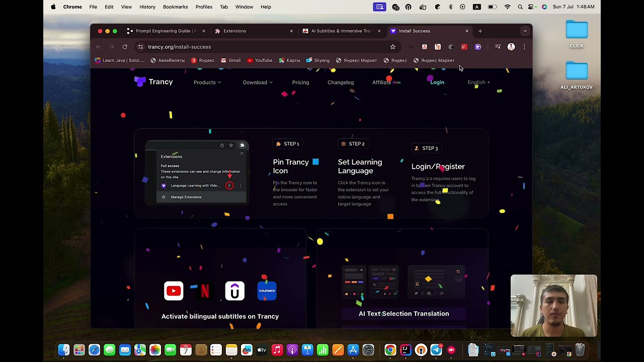Open the Products dropdown menu

tap(207, 82)
